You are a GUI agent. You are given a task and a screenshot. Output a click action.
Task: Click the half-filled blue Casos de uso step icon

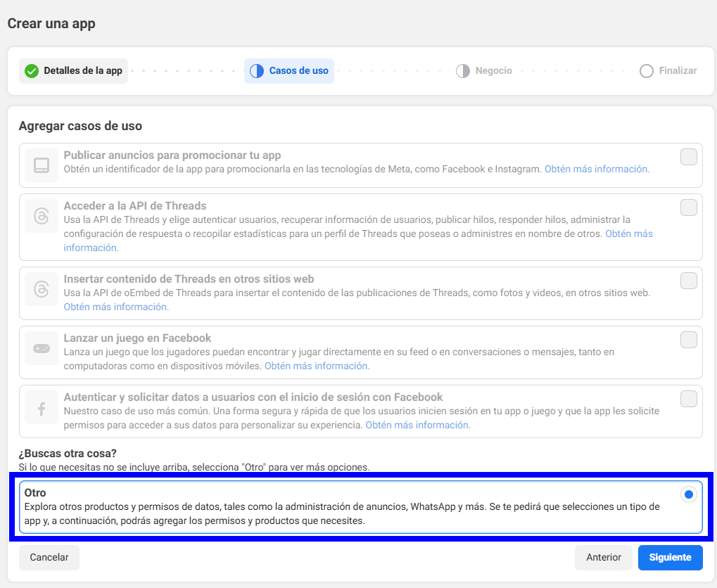[257, 71]
